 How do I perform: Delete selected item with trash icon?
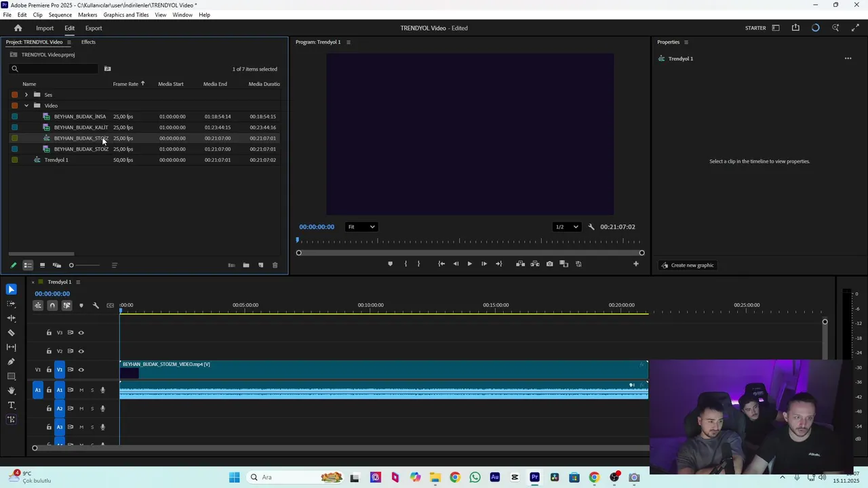point(275,265)
